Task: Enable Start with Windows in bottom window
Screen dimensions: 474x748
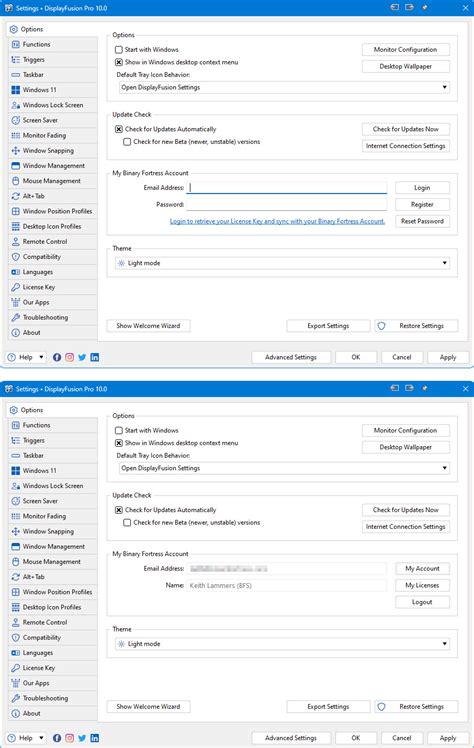Action: pos(119,430)
